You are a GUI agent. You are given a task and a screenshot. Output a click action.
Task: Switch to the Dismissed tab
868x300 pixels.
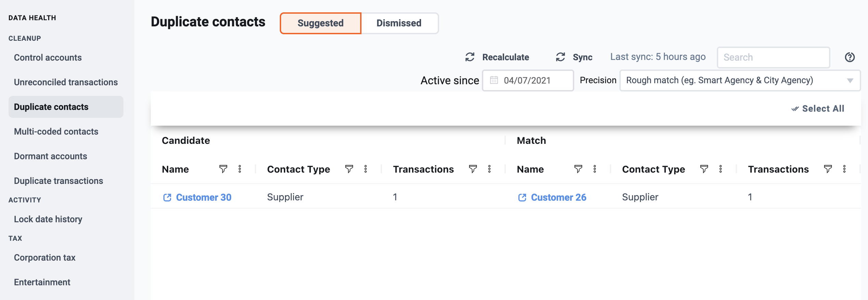[x=399, y=23]
